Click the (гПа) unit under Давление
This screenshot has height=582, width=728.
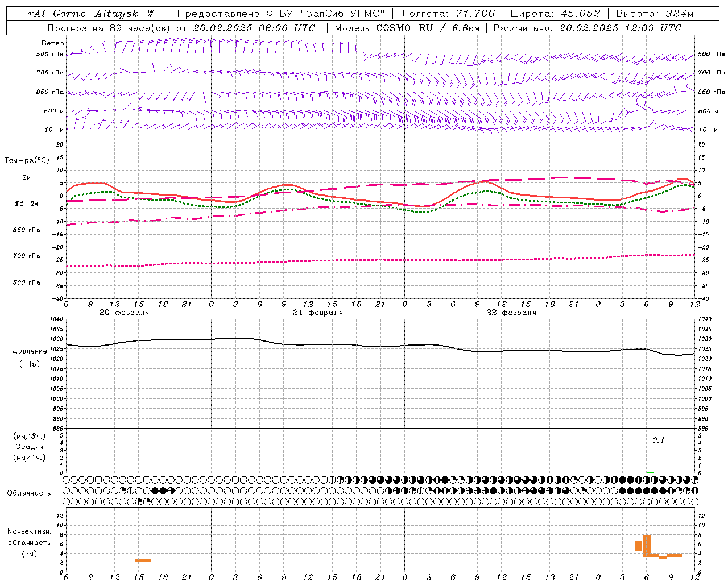(x=30, y=364)
